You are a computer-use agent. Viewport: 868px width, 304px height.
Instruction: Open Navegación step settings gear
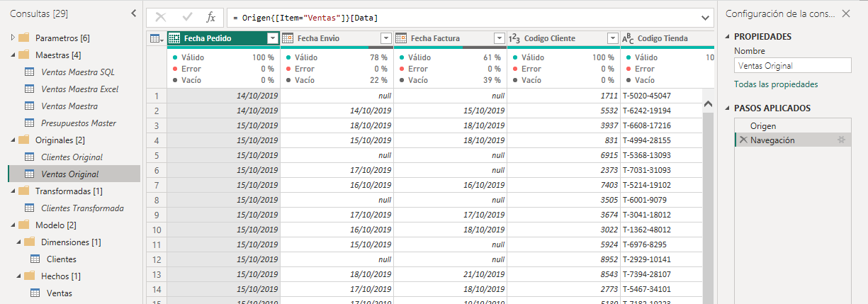[841, 140]
